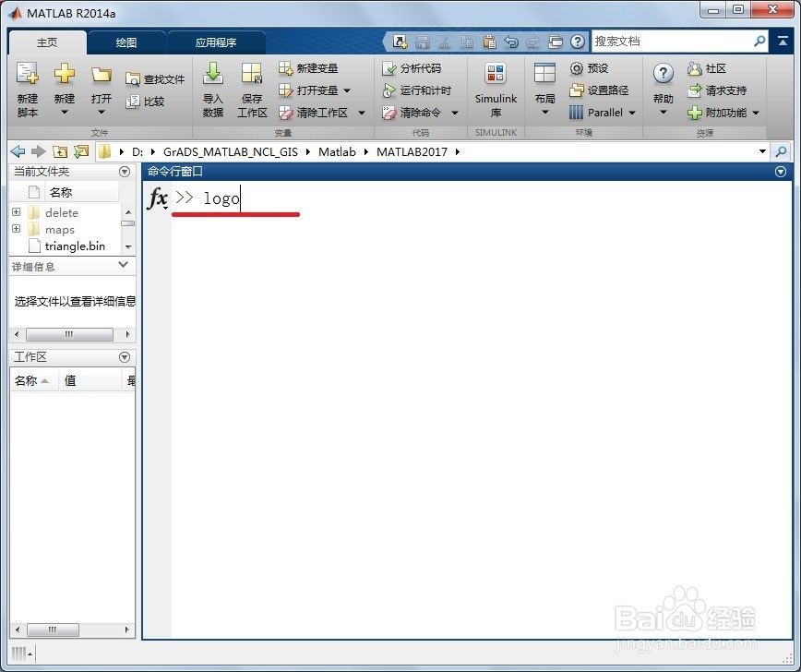This screenshot has height=672, width=801.
Task: Click Matlab folder in path
Action: (x=337, y=151)
